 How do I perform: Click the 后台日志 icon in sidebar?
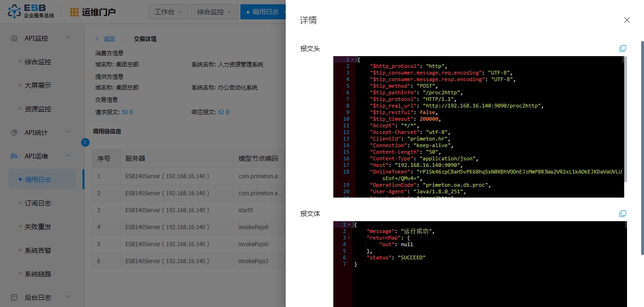14,298
